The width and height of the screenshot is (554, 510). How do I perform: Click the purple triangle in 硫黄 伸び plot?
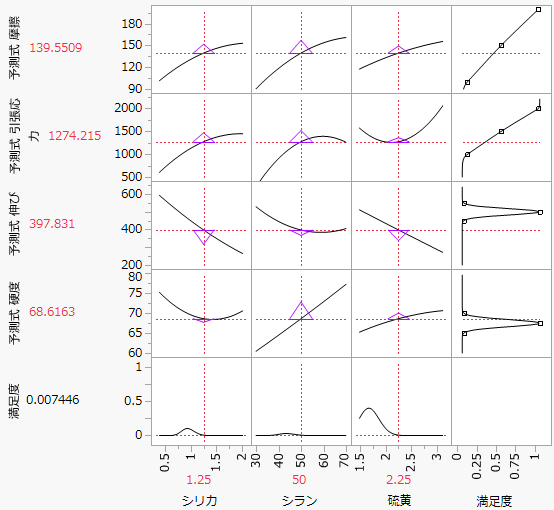tap(399, 235)
